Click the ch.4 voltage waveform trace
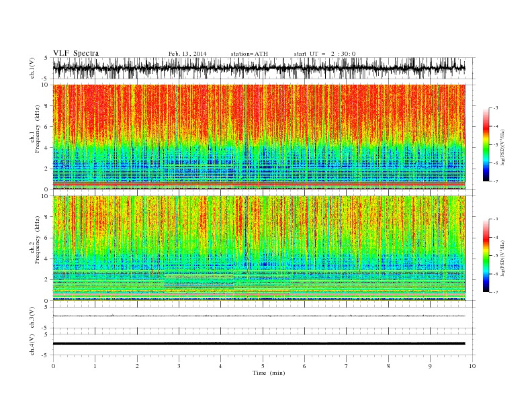This screenshot has width=532, height=411. point(259,344)
